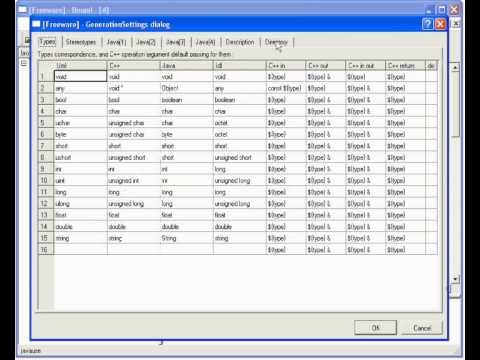Select the 'ushort' cell in the Uml column
The image size is (480, 360).
[80, 157]
